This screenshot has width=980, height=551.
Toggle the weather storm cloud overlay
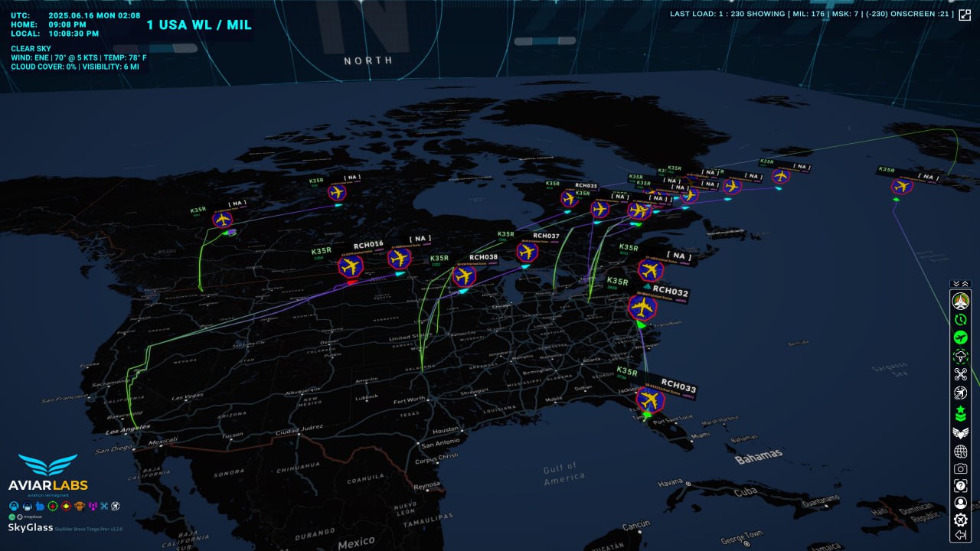click(x=960, y=356)
